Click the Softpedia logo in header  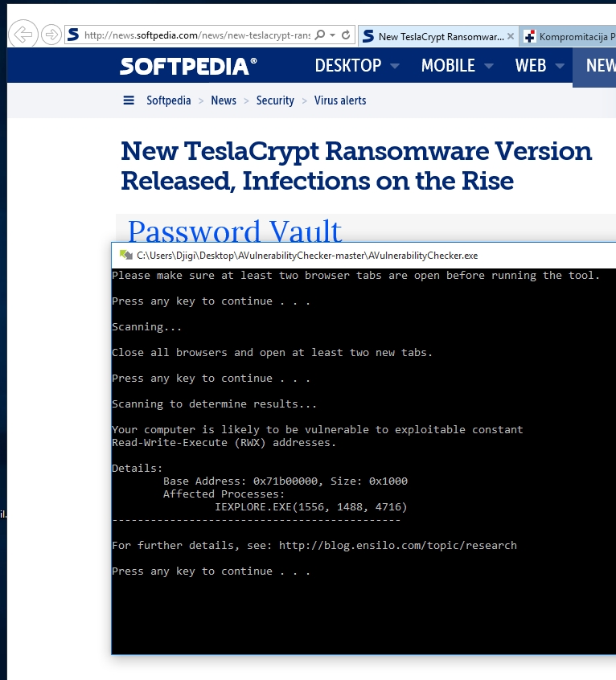pyautogui.click(x=188, y=66)
